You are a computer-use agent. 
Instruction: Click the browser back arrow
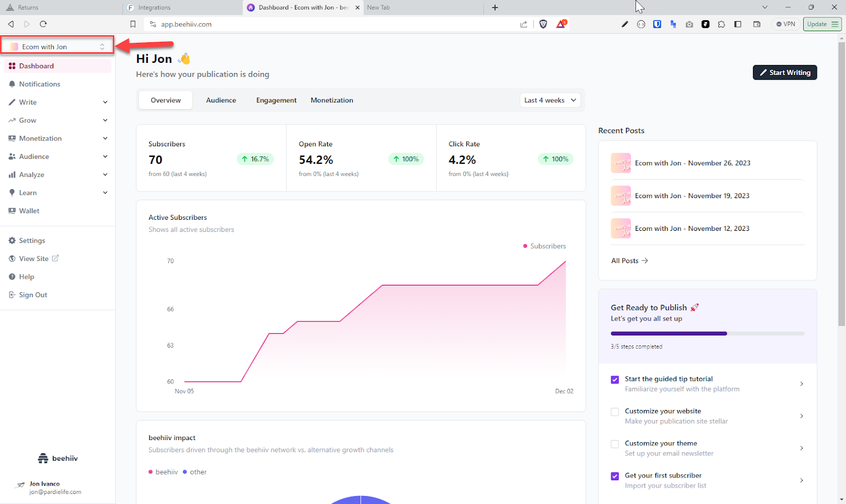click(11, 24)
